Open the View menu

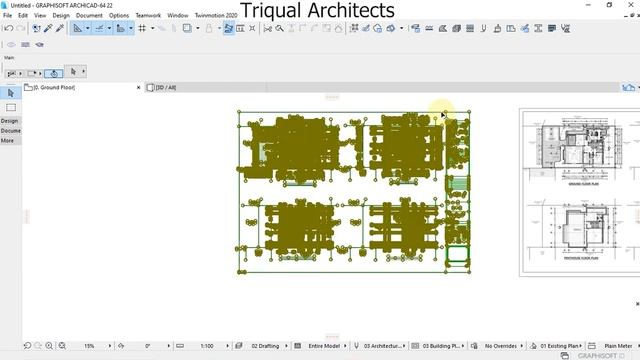40,15
